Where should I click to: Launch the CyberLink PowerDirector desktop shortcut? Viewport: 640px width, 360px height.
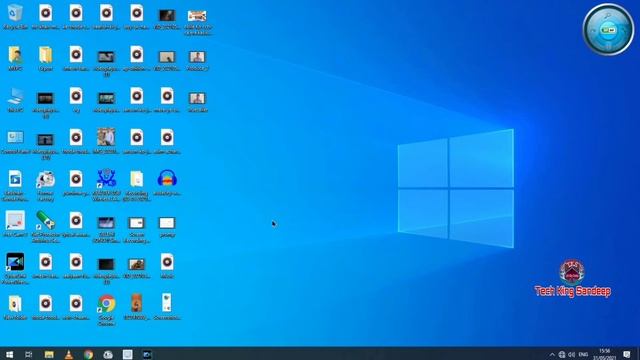tap(15, 269)
